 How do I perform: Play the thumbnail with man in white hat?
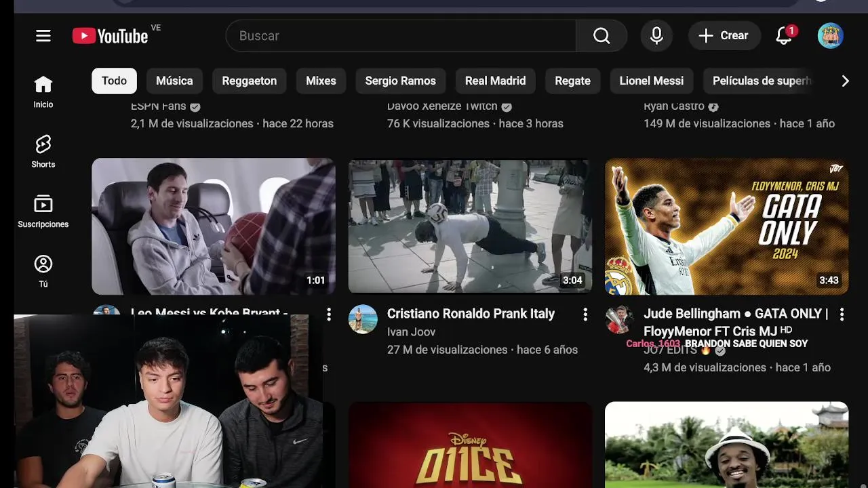coord(726,445)
